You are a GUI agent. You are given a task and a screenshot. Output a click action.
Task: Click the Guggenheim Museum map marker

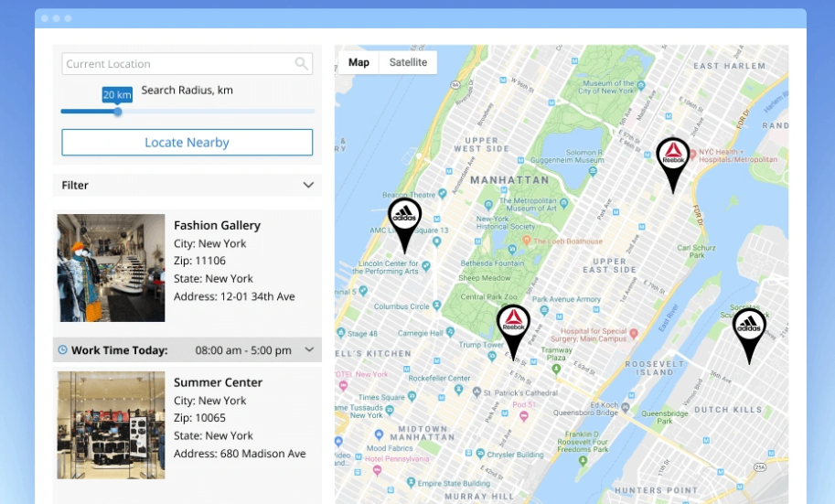593,171
